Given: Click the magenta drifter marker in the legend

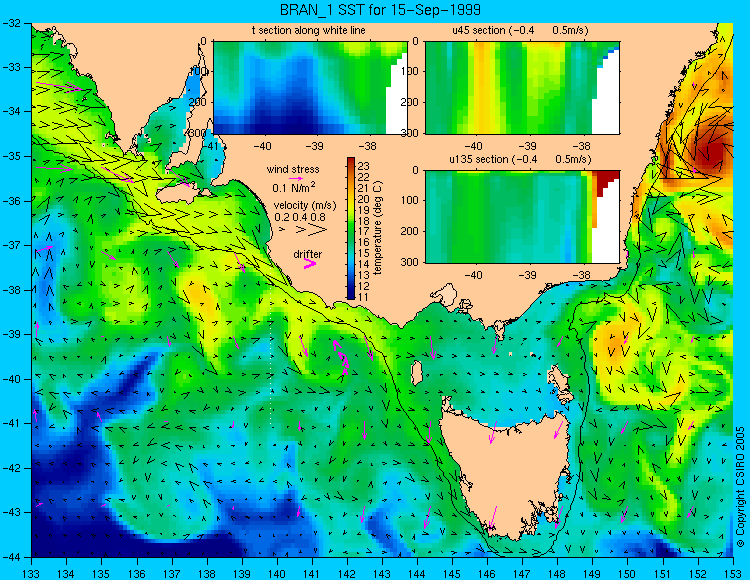Looking at the screenshot, I should pos(309,264).
